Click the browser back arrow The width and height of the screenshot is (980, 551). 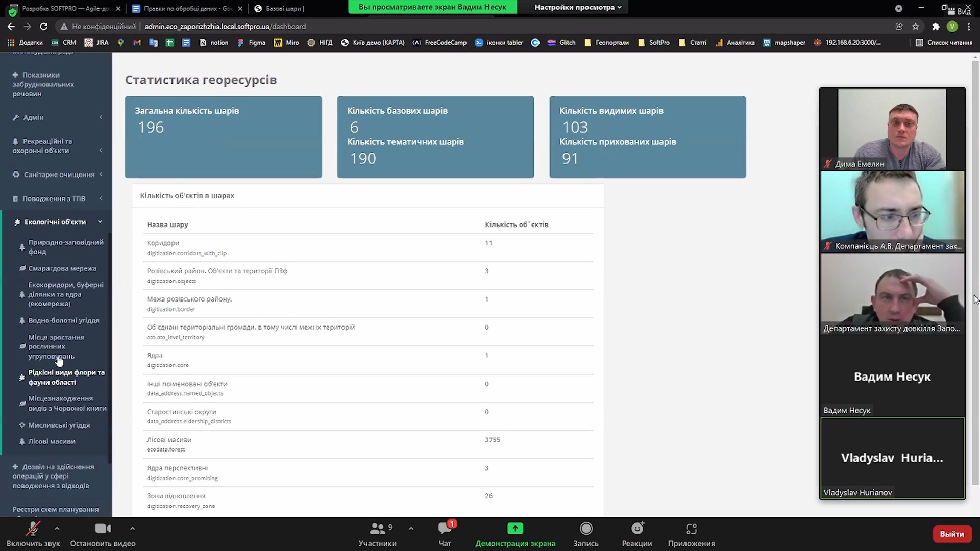click(x=11, y=27)
